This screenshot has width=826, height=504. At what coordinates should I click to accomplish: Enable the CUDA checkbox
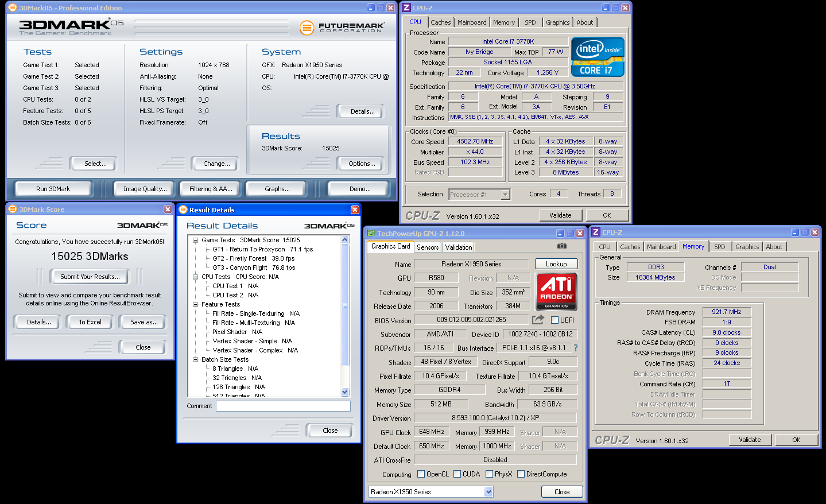[457, 474]
